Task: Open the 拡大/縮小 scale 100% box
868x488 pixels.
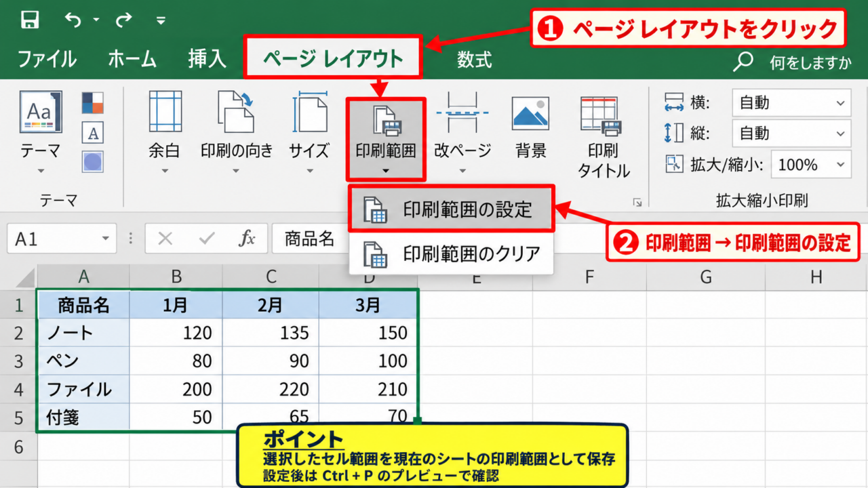Action: click(x=812, y=165)
